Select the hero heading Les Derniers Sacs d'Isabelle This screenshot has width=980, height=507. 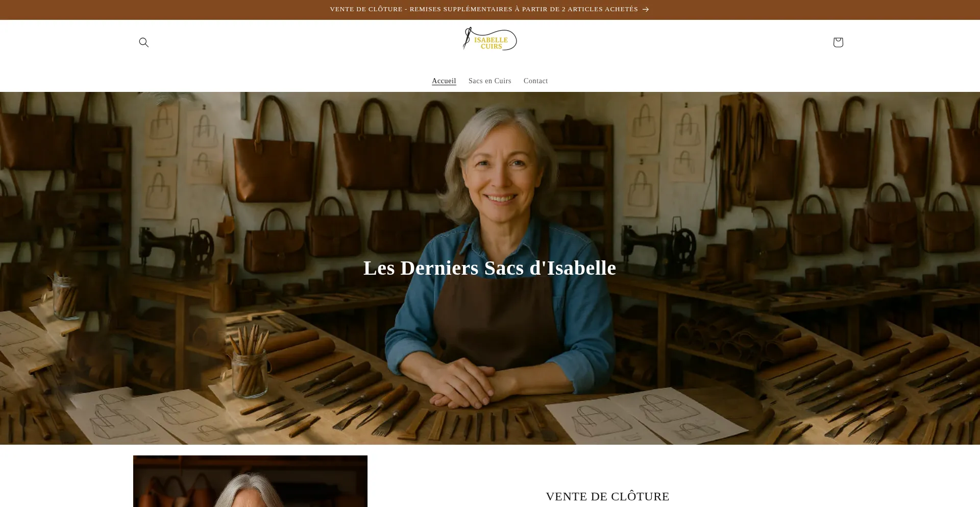coord(490,268)
